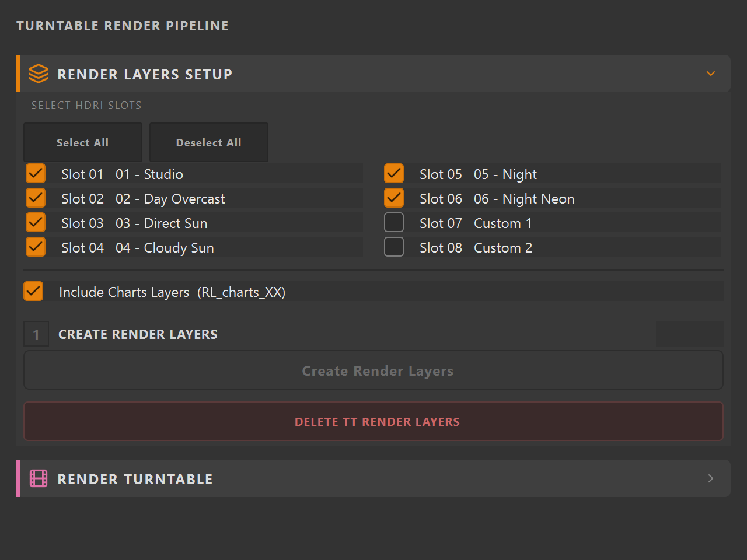
Task: Click the 'Include Charts Layers (RL_charts_XX)' label
Action: click(172, 292)
